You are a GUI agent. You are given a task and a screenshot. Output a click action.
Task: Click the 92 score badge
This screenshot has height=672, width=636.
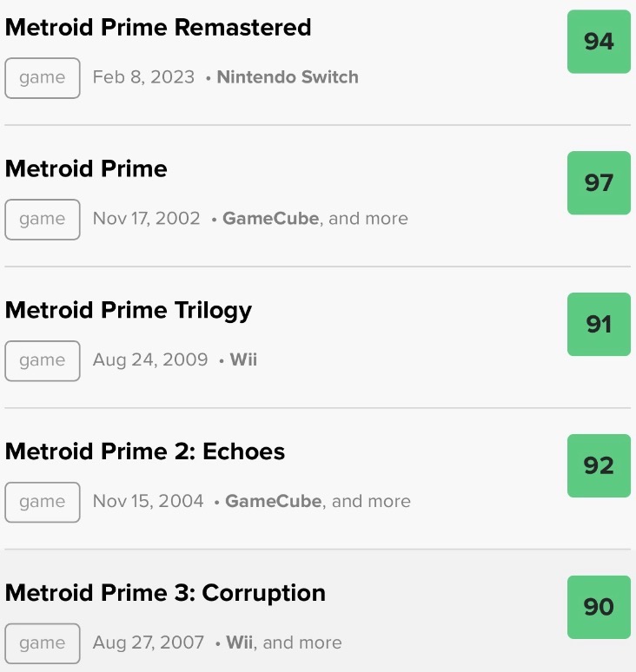coord(599,466)
